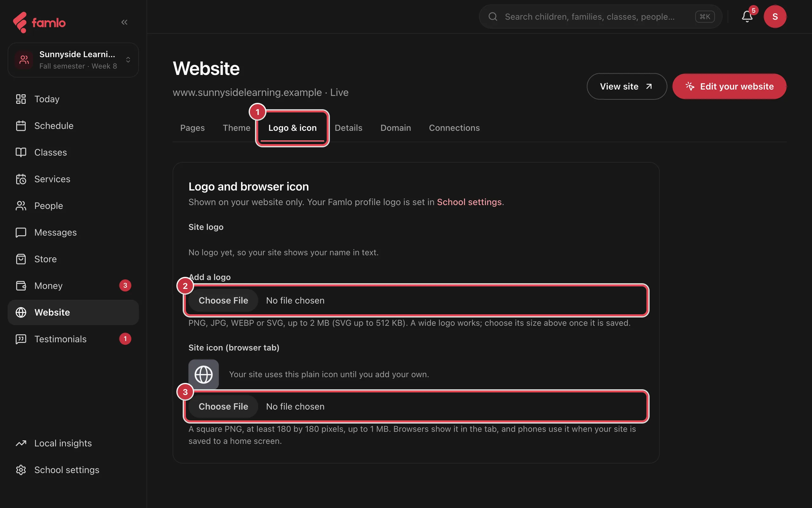Go to Store
Screen dimensions: 812x508
tap(73, 259)
